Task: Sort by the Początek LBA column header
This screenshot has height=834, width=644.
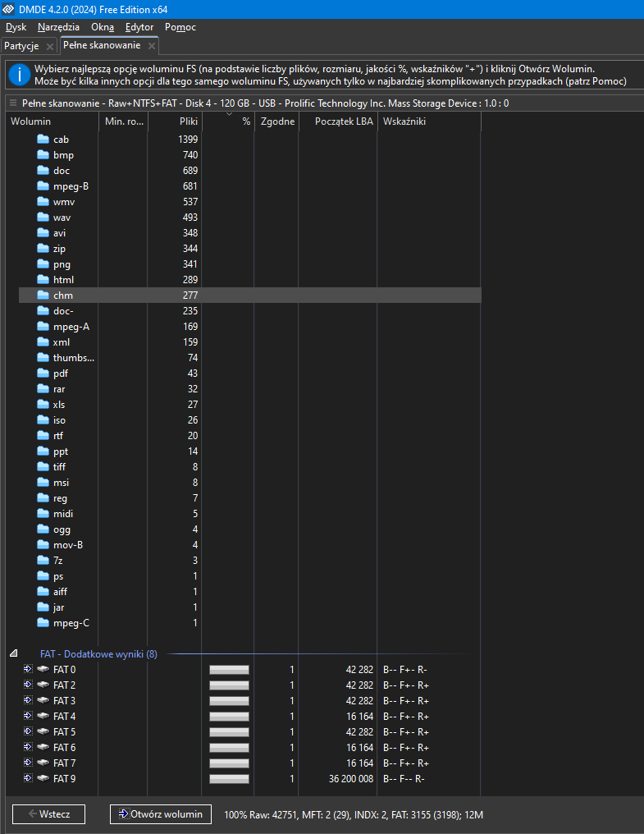Action: point(338,121)
